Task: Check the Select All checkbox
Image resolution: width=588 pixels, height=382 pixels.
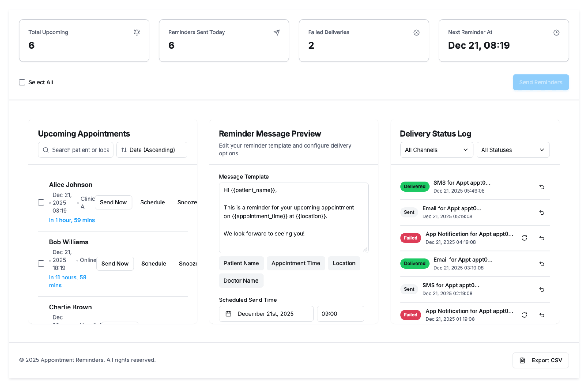Action: [x=22, y=82]
